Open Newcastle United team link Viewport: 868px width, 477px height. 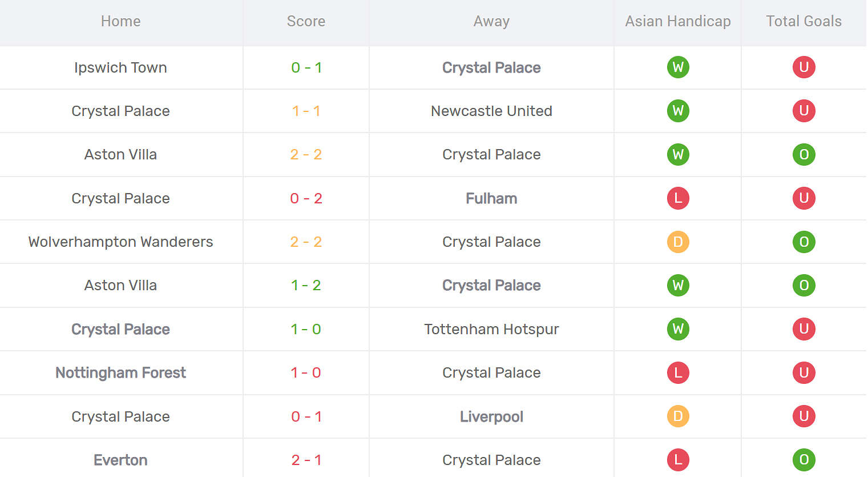[491, 111]
